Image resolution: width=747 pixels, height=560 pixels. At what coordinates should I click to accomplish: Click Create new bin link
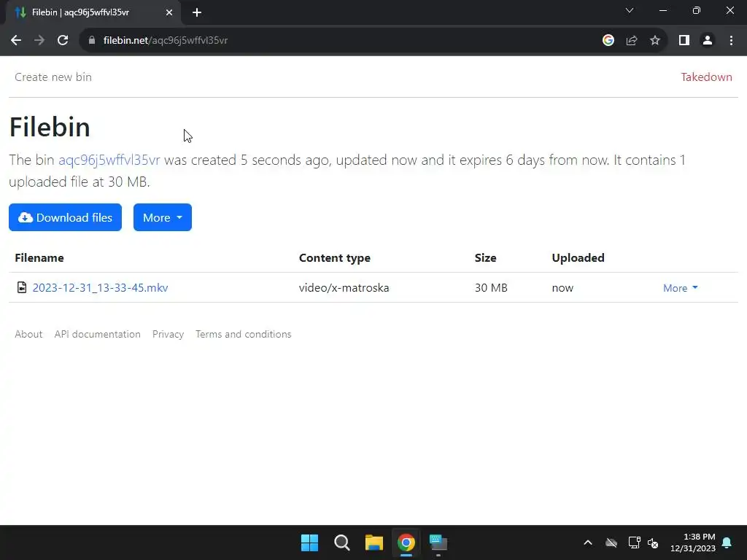coord(53,77)
